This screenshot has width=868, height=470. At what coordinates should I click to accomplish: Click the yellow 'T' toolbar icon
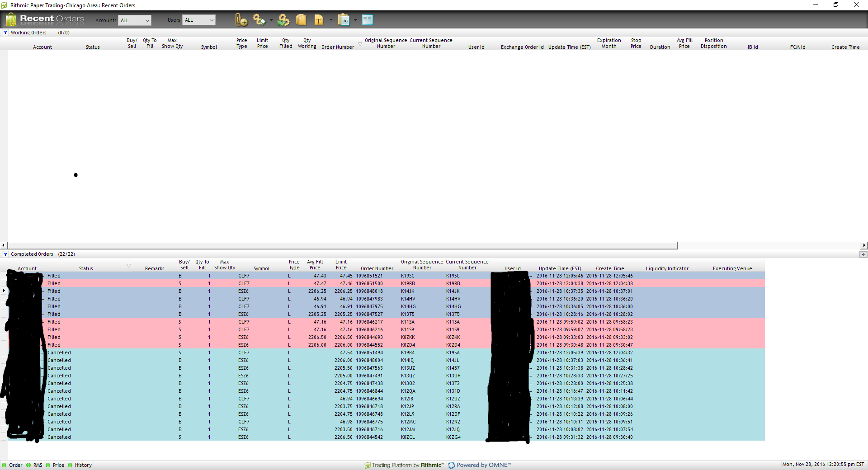click(319, 20)
